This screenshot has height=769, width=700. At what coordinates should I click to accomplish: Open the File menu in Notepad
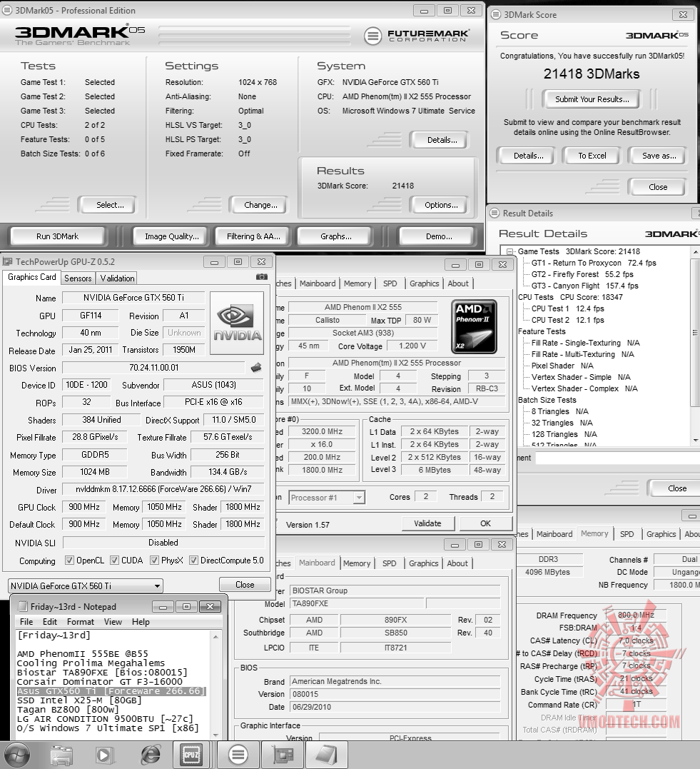pos(26,621)
